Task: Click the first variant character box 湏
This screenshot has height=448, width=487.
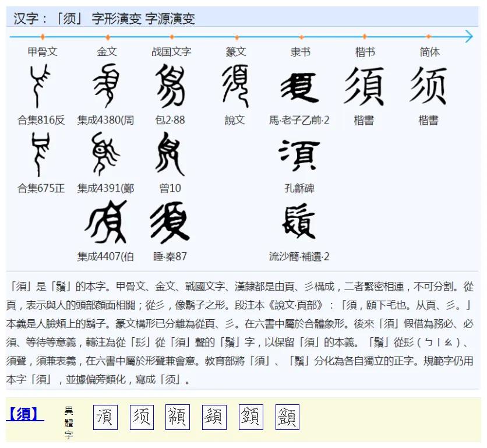Action: click(x=105, y=417)
